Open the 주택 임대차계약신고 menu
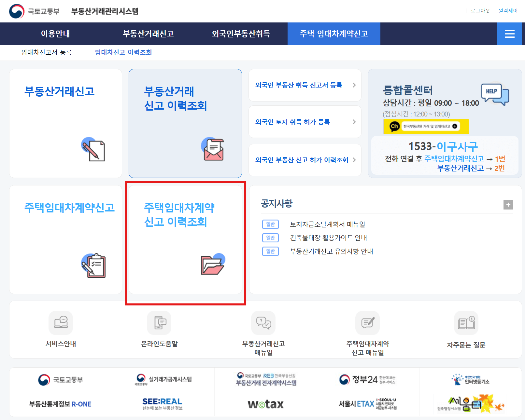The width and height of the screenshot is (525, 420). click(x=334, y=34)
